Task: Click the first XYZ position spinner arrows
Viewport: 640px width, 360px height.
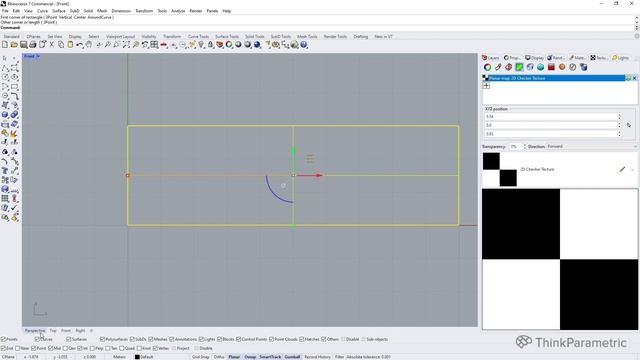Action: tap(619, 117)
